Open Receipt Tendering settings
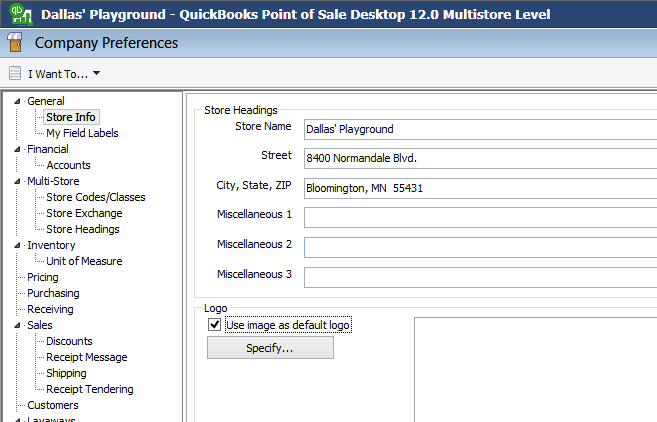Image resolution: width=657 pixels, height=422 pixels. coord(90,389)
